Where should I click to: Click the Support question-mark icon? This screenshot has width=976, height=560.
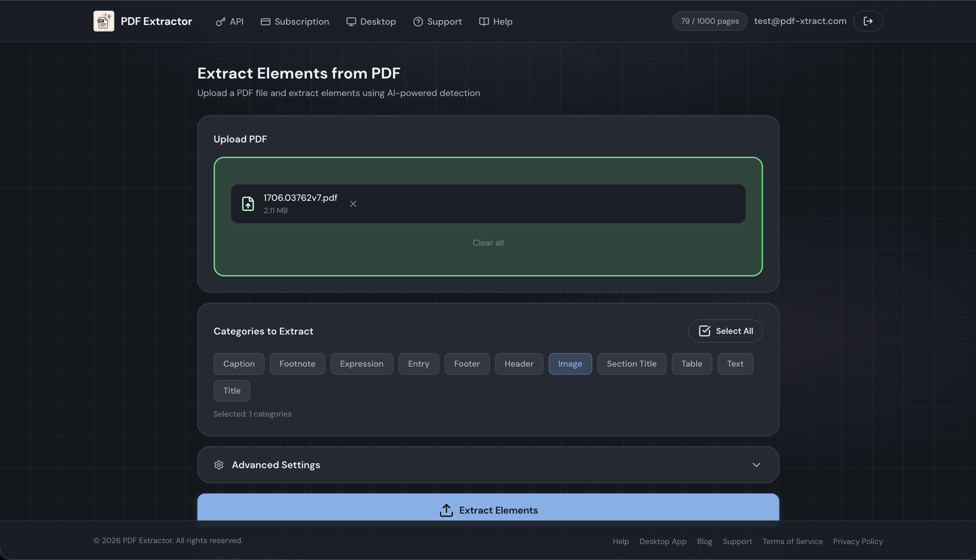coord(418,21)
